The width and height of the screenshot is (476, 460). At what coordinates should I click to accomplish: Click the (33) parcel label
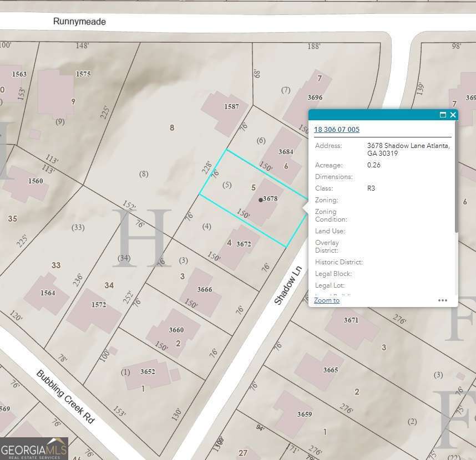click(x=78, y=227)
